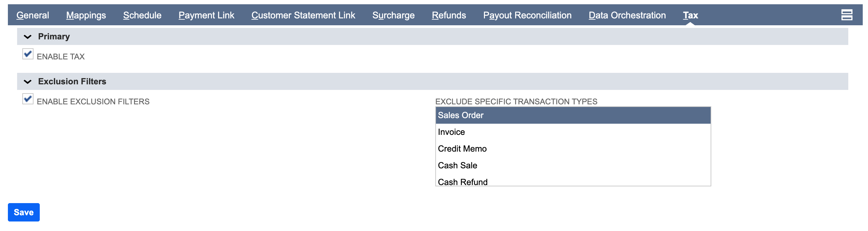Go to the Schedule tab
Screen dimensions: 868x231
[142, 15]
